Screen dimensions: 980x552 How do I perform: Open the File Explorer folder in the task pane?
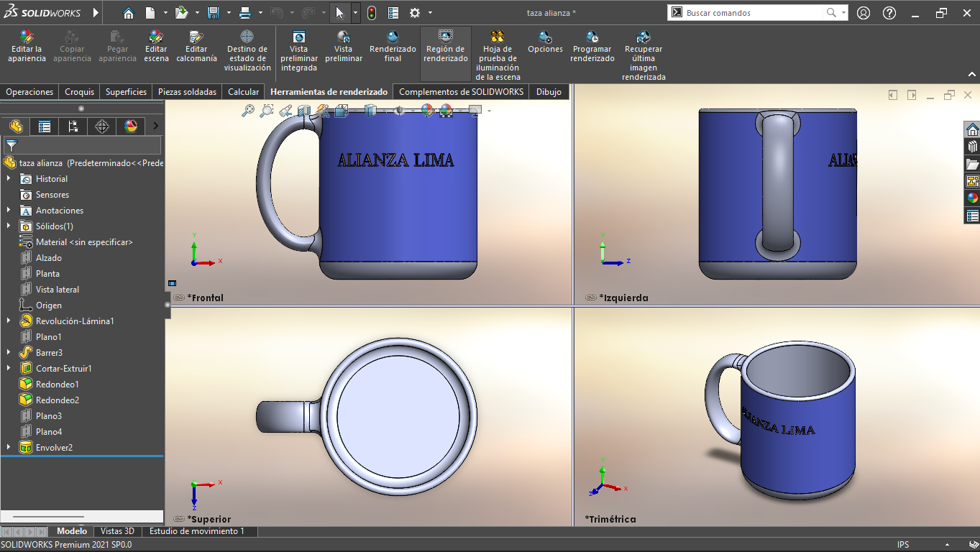pyautogui.click(x=972, y=164)
